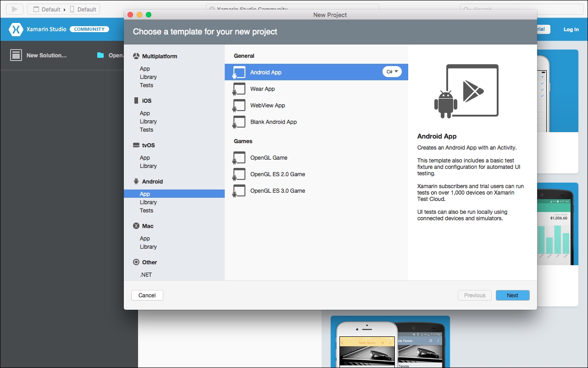Image resolution: width=588 pixels, height=368 pixels.
Task: Select App under iOS
Action: (x=145, y=113)
